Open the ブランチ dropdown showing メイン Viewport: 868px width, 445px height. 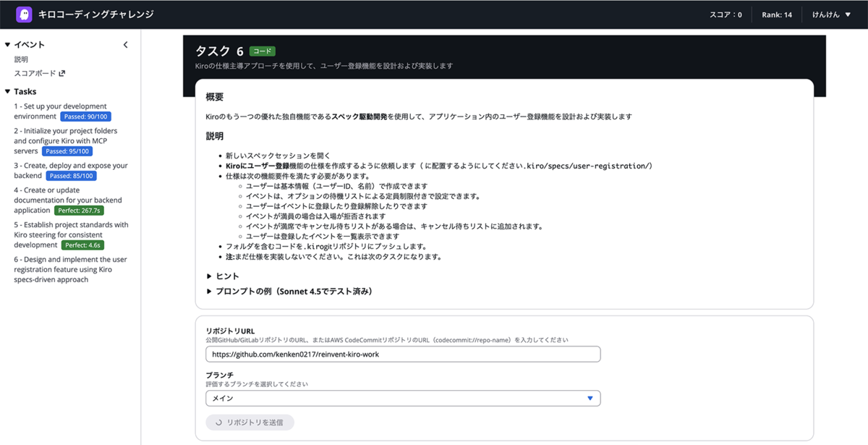[403, 398]
